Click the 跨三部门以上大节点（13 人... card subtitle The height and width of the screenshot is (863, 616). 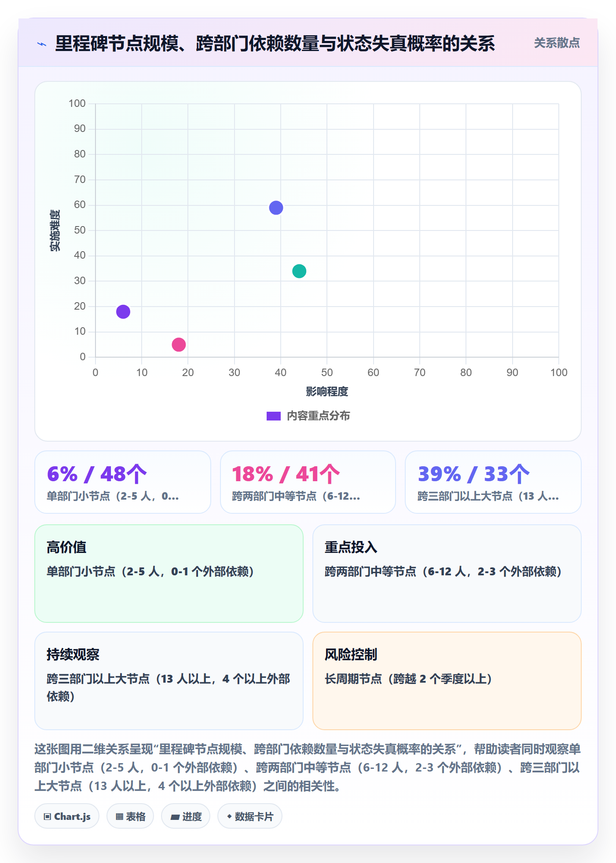tap(488, 496)
